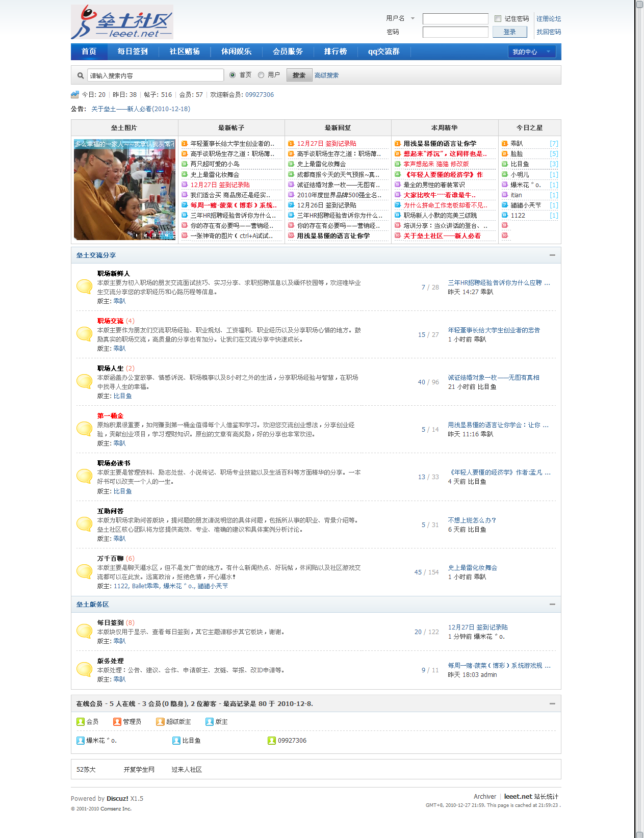Open the 职场新鲜人 forum title
The width and height of the screenshot is (644, 838).
click(114, 274)
